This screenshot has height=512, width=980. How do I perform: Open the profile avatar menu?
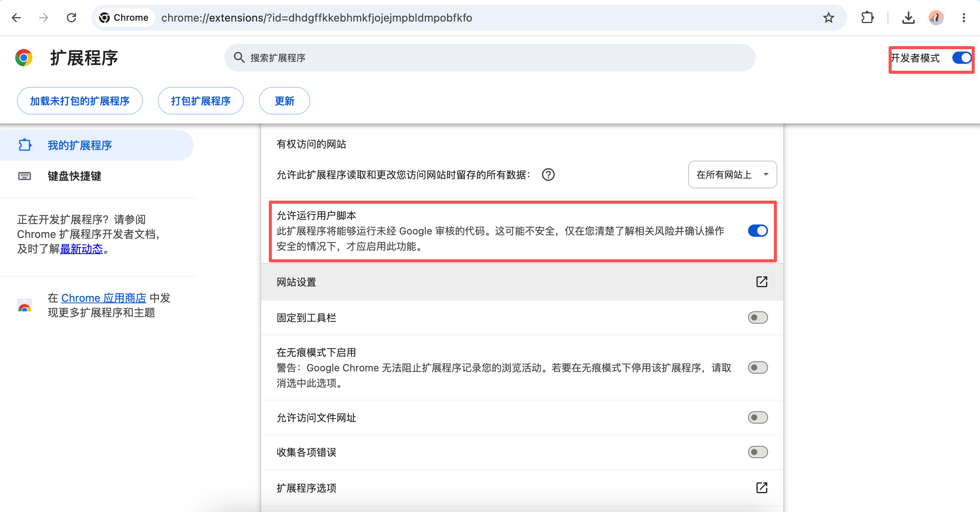tap(936, 18)
